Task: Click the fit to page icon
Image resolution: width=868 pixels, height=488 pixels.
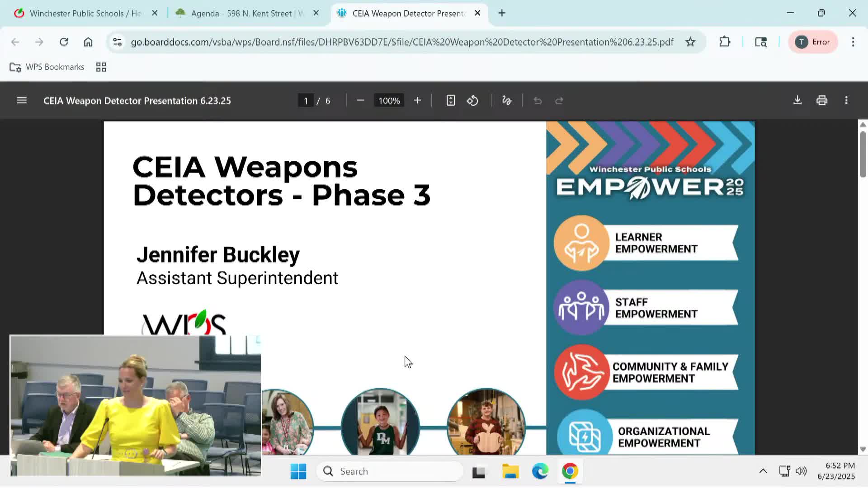Action: 450,100
